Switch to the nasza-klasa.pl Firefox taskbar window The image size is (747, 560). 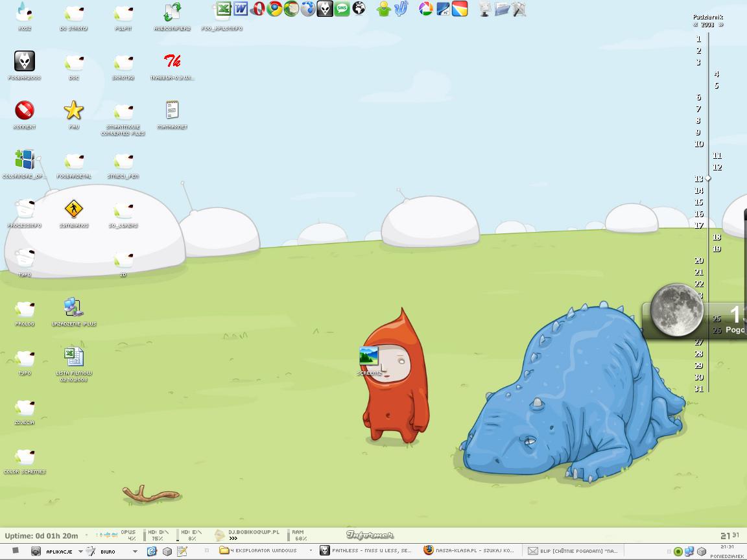click(469, 551)
